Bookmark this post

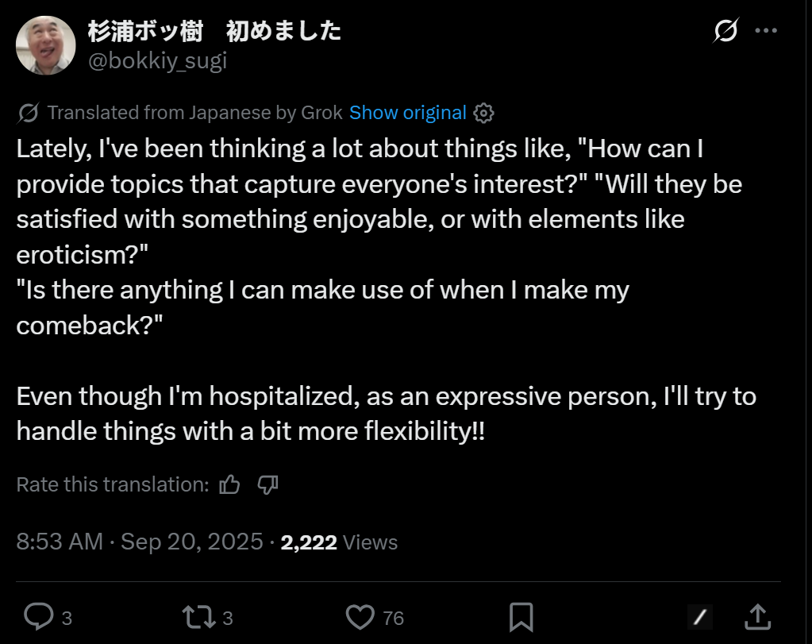(x=521, y=617)
